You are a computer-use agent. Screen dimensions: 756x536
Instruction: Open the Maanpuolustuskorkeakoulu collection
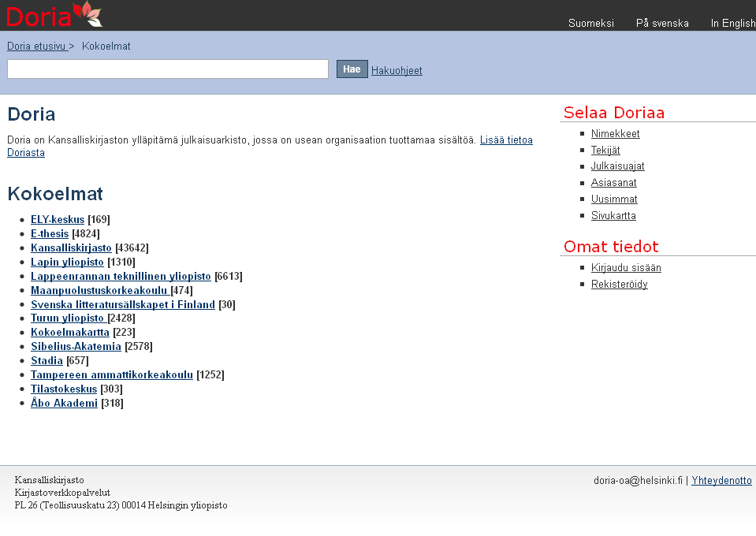coord(99,290)
